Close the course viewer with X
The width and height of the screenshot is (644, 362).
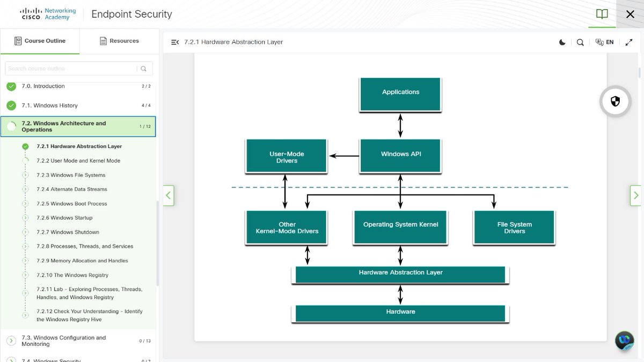pos(631,14)
